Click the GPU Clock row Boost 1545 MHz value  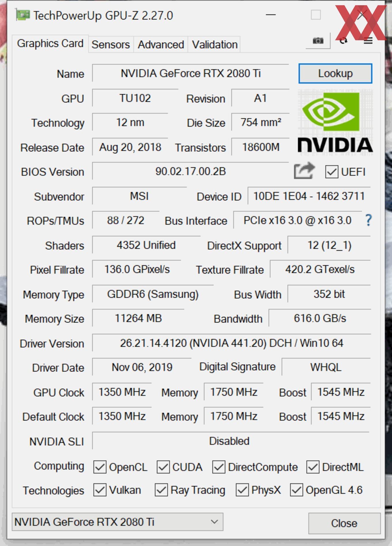click(341, 392)
